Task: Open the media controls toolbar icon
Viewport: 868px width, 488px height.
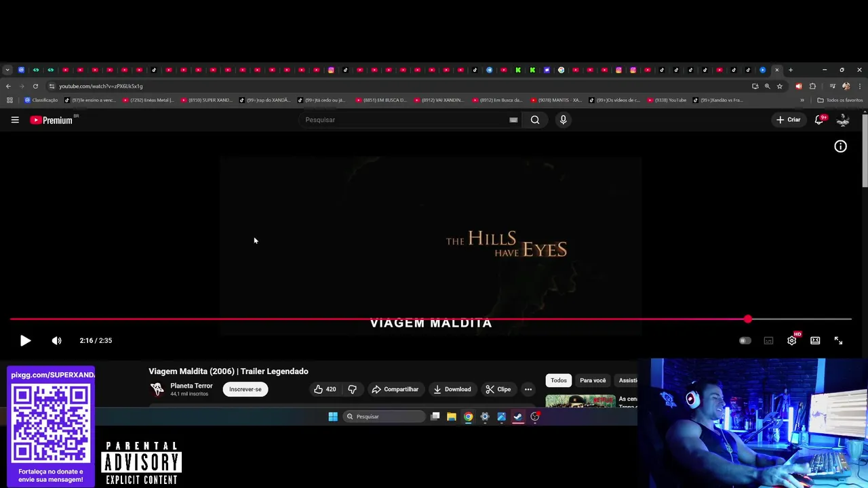Action: point(833,86)
